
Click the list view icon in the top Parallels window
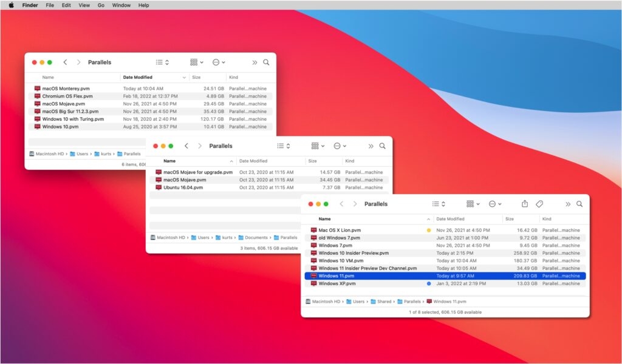pos(160,62)
